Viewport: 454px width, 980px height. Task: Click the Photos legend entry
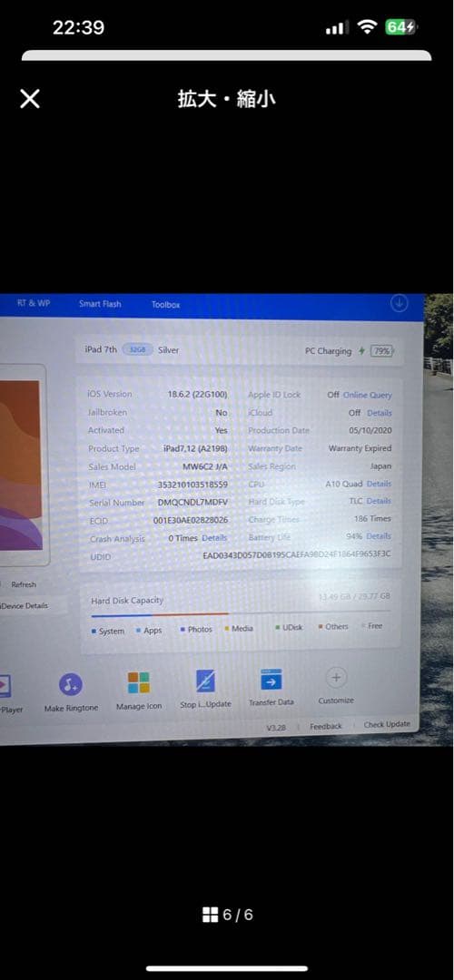click(x=196, y=630)
